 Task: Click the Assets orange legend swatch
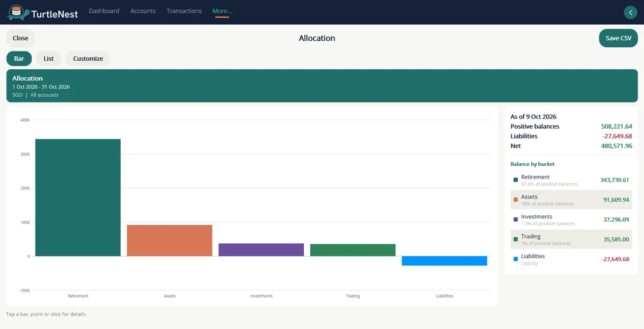tap(516, 200)
